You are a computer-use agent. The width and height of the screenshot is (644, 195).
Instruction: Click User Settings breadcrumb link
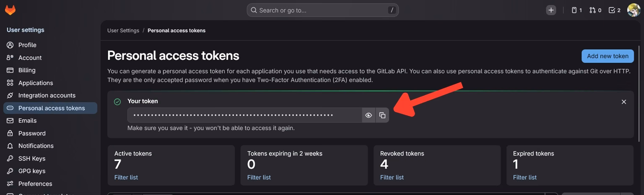[123, 30]
